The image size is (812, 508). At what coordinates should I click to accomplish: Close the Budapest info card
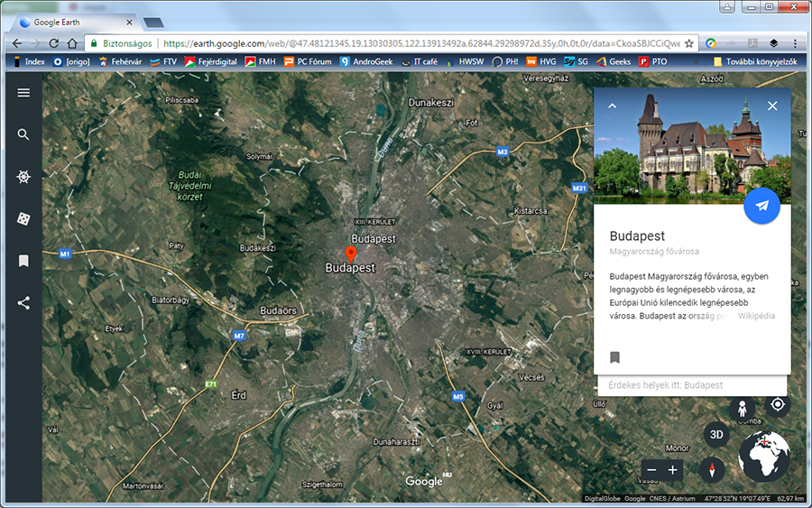(x=772, y=106)
